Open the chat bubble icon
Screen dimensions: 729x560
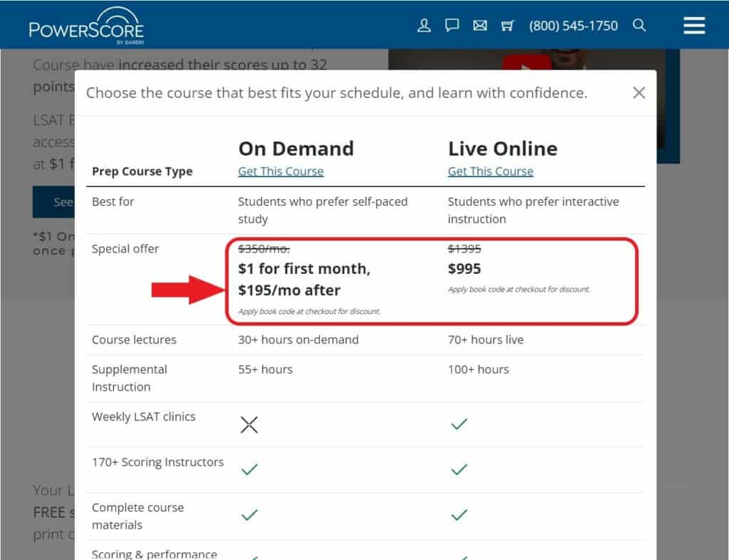(x=452, y=25)
